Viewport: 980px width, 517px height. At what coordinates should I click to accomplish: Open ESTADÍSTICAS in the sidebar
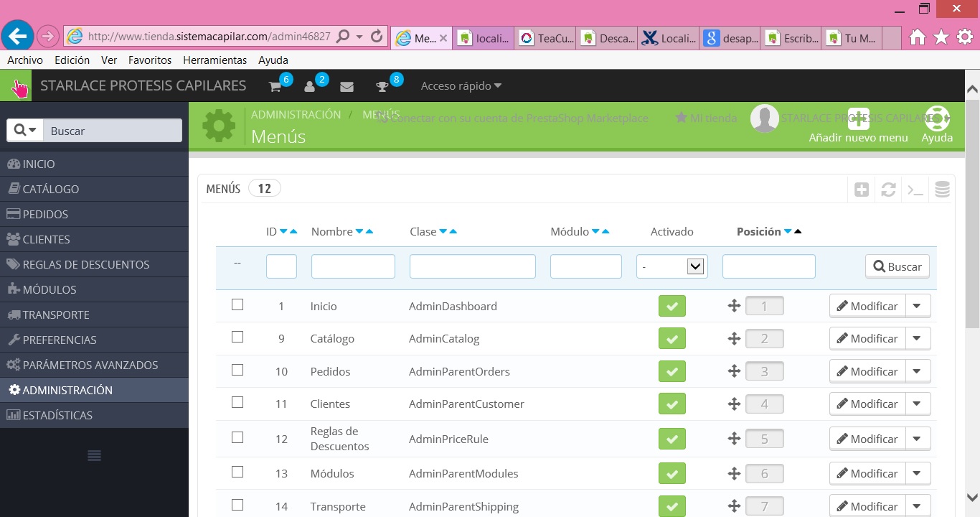coord(94,415)
